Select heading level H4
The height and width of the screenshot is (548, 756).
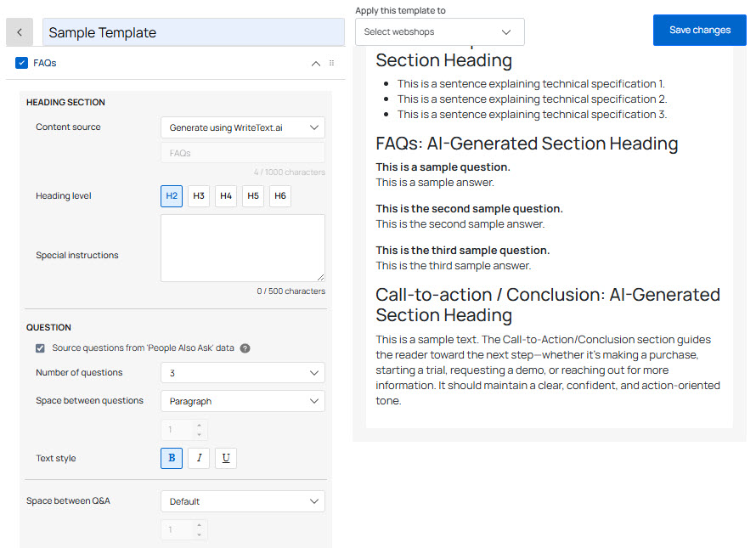226,195
